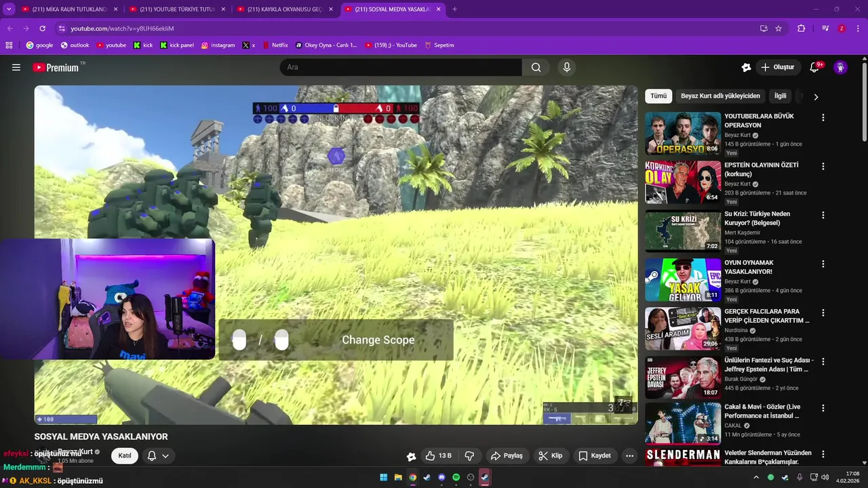Open Chrome media control icon
Screen dimensions: 868x488
coord(825,28)
